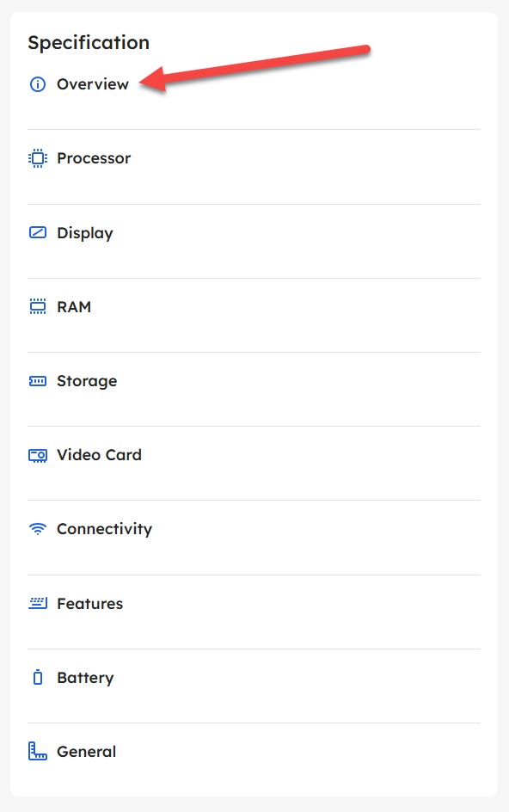Open the Overview section label
This screenshot has width=509, height=812.
coord(93,84)
